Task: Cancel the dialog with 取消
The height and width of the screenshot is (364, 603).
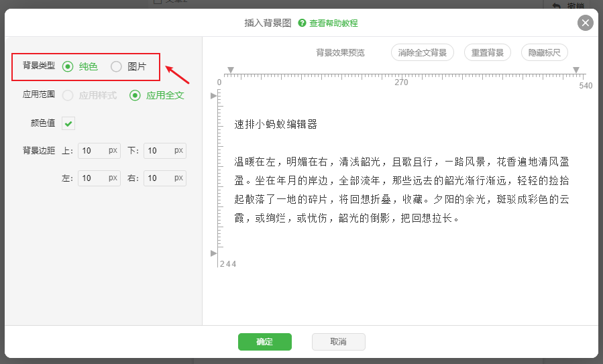Action: [x=338, y=342]
